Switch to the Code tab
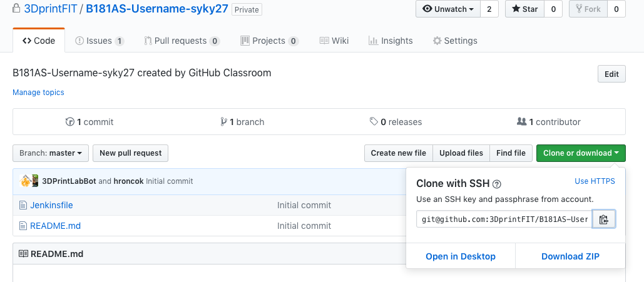Viewport: 644px width, 282px height. tap(39, 41)
